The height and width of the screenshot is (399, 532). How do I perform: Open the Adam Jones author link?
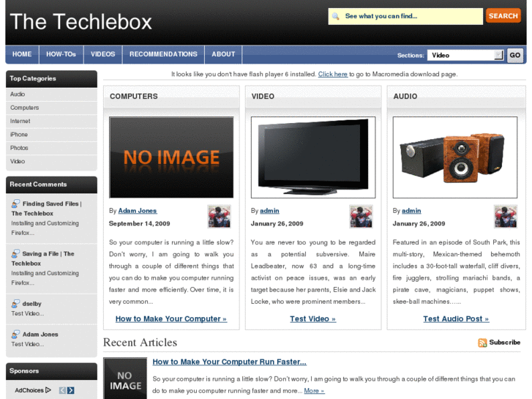point(138,211)
